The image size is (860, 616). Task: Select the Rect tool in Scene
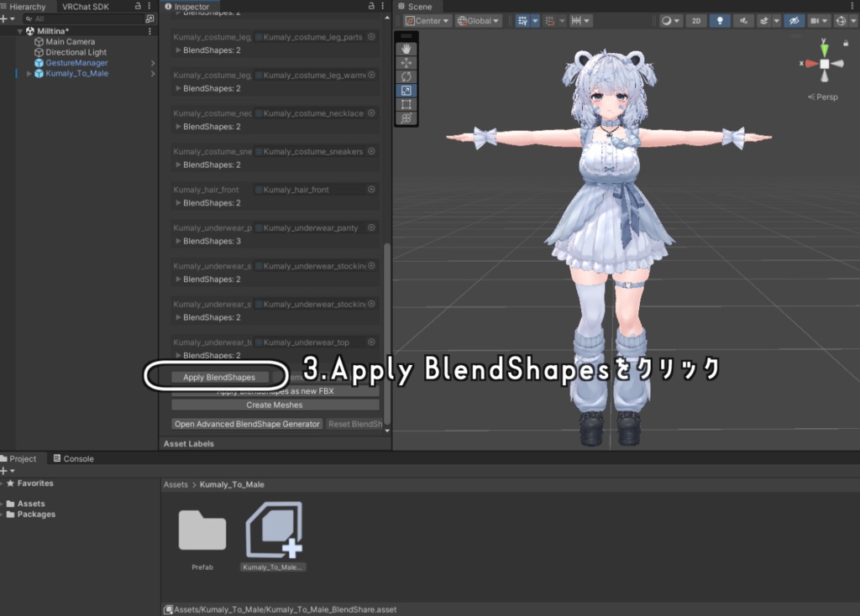(x=406, y=104)
